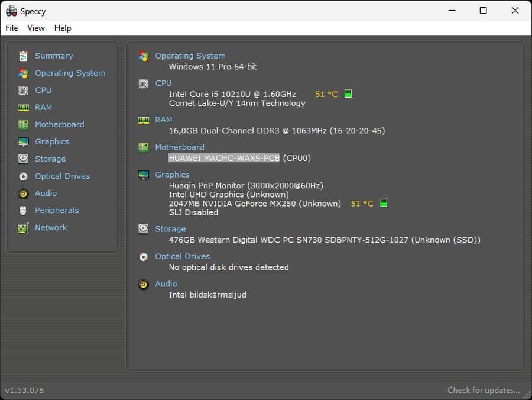The height and width of the screenshot is (400, 532).
Task: Open the Graphics heading in main panel
Action: click(x=172, y=175)
